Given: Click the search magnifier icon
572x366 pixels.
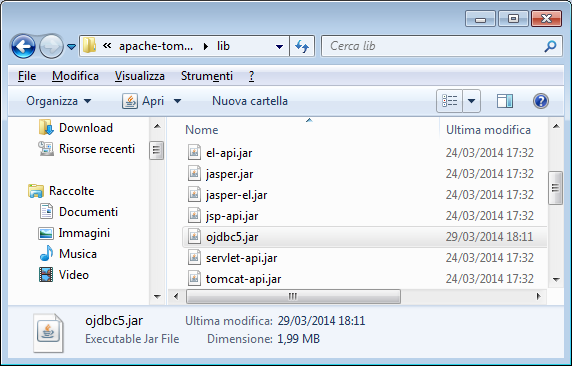Looking at the screenshot, I should click(x=550, y=46).
